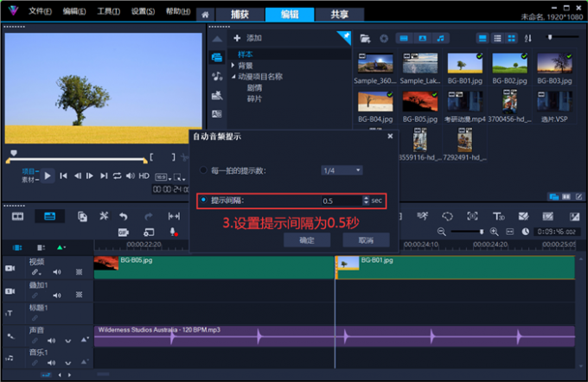The height and width of the screenshot is (382, 588).
Task: Click the record voice-over microphone icon
Action: point(173,232)
